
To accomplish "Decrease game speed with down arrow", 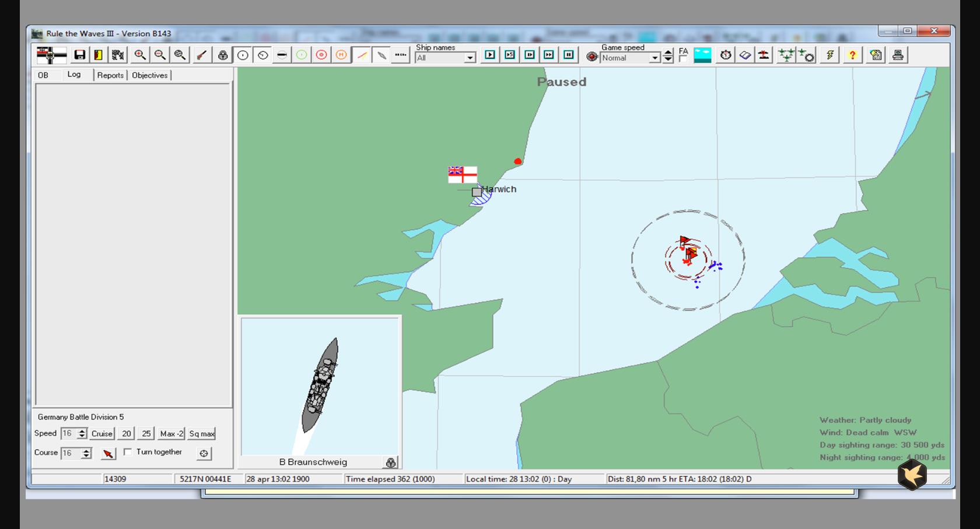I will [668, 59].
